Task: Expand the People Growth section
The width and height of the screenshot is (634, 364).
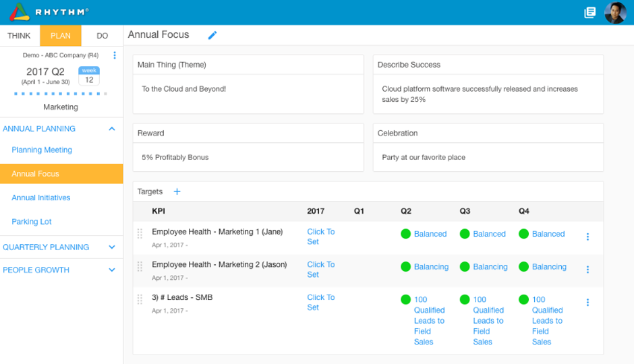Action: point(112,270)
